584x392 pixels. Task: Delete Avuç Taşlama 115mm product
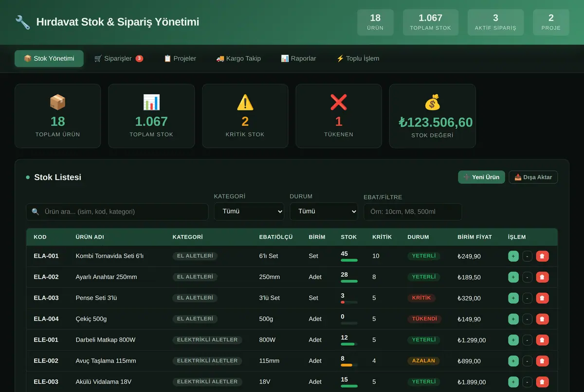coord(543,361)
